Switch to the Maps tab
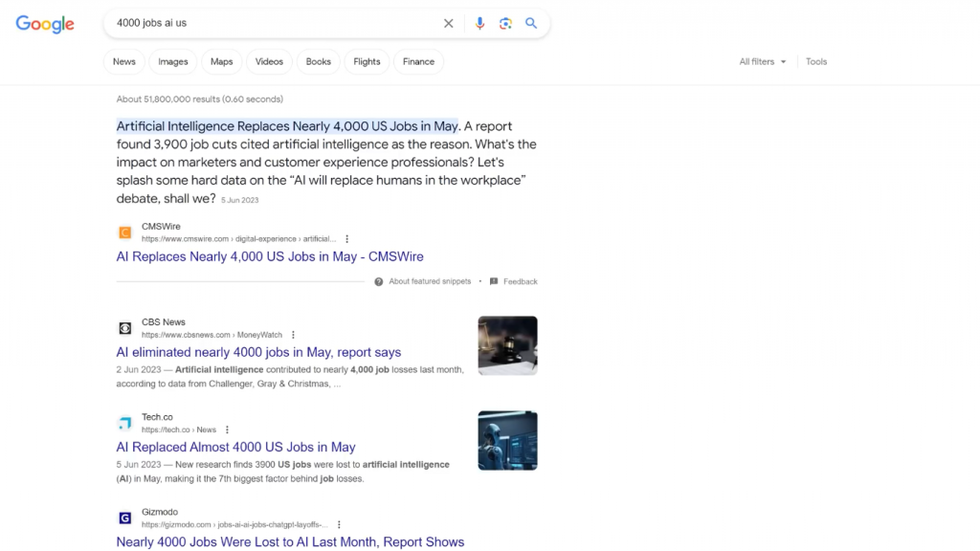Screen dimensions: 980x551 point(221,62)
